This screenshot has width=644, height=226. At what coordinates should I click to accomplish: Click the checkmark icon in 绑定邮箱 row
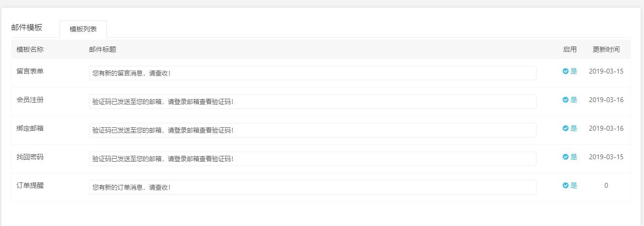[x=565, y=128]
